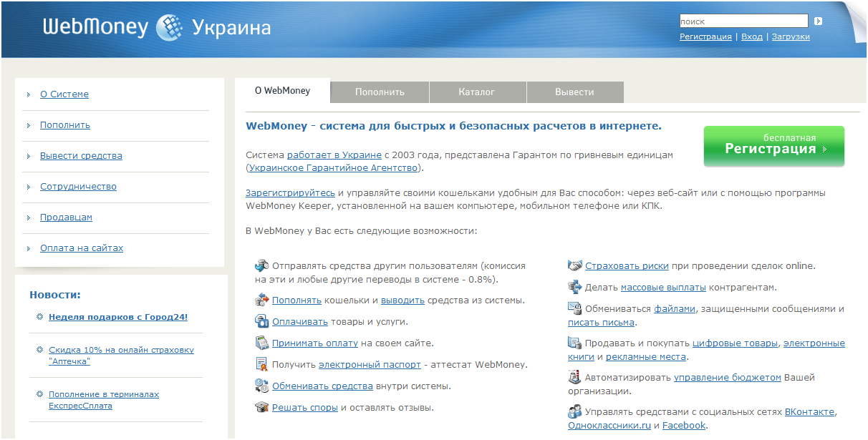868x440 pixels.
Task: Click the icon beside 'Отправлять средства'
Action: 261,265
